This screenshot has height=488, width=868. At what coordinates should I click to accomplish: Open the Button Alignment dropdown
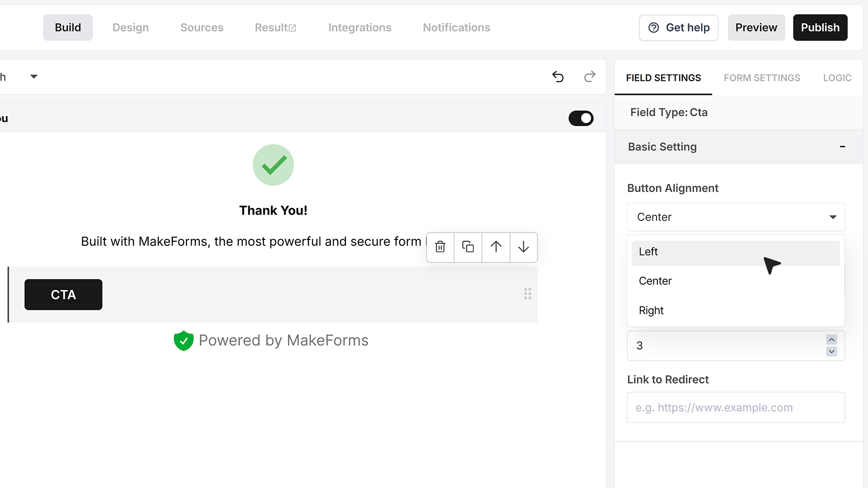(x=736, y=217)
